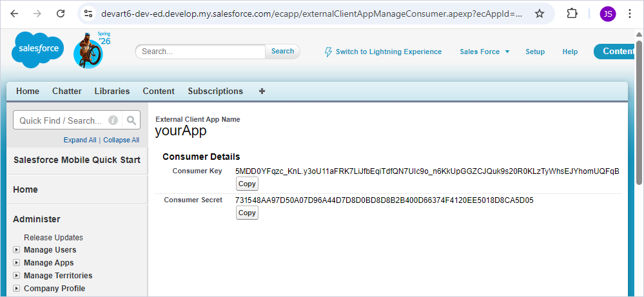Viewport: 644px width, 297px height.
Task: Click the Consumer Secret value text
Action: click(384, 200)
